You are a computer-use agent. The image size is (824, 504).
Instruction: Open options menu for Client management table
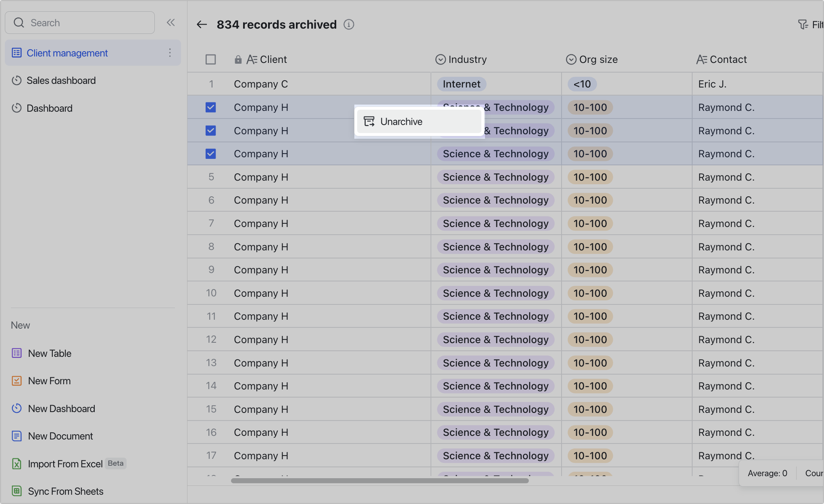tap(170, 53)
